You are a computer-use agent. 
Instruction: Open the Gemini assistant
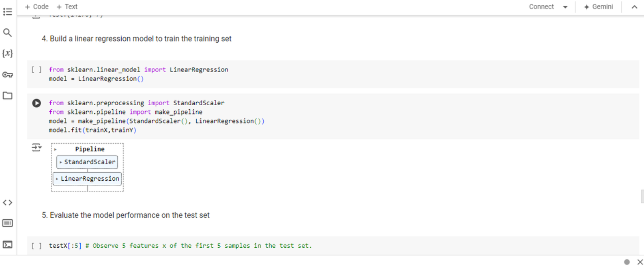coord(598,6)
